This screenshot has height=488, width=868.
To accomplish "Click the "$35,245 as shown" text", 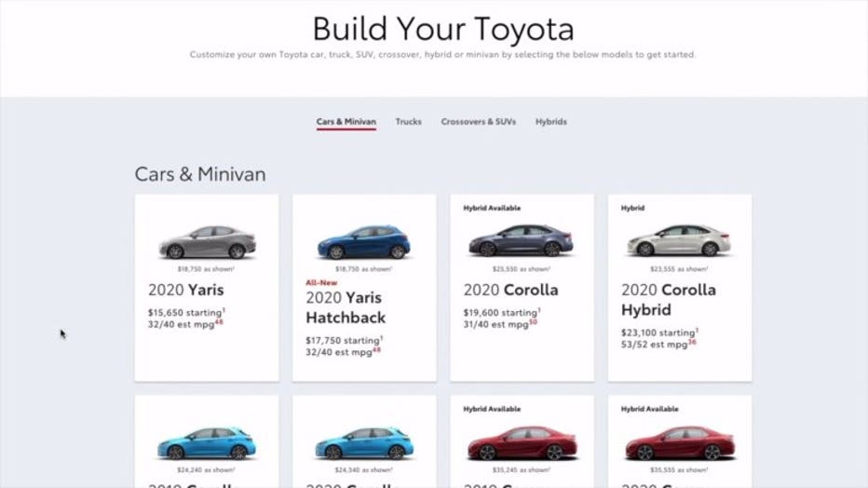I will [x=521, y=470].
